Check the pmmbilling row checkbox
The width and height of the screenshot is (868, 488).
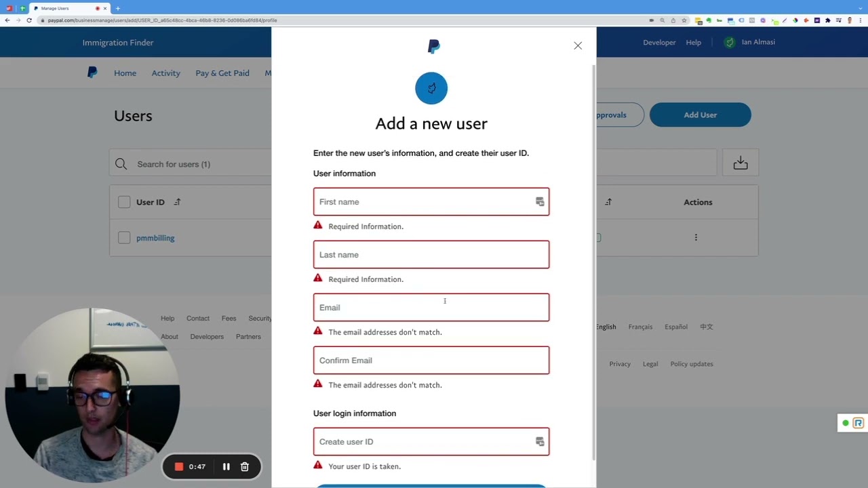pyautogui.click(x=124, y=238)
